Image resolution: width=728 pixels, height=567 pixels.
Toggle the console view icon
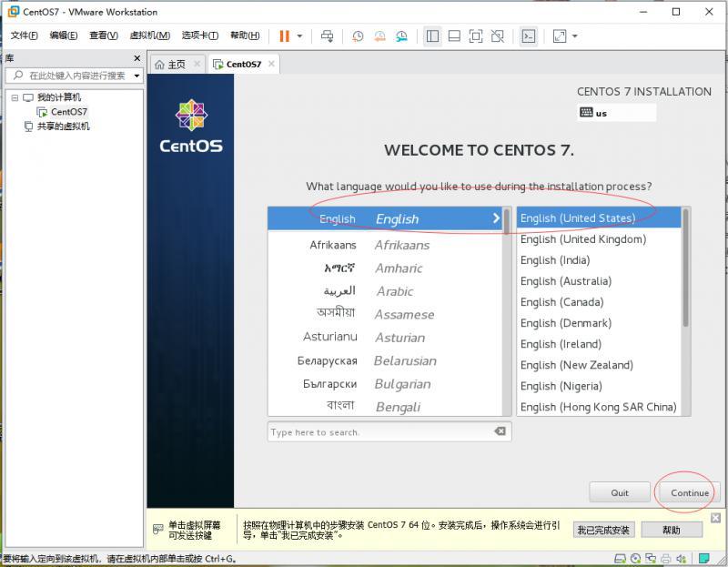point(529,36)
